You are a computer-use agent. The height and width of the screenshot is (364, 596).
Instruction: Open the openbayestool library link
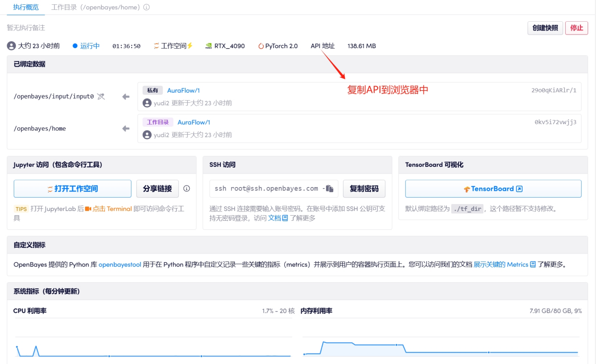coord(120,264)
